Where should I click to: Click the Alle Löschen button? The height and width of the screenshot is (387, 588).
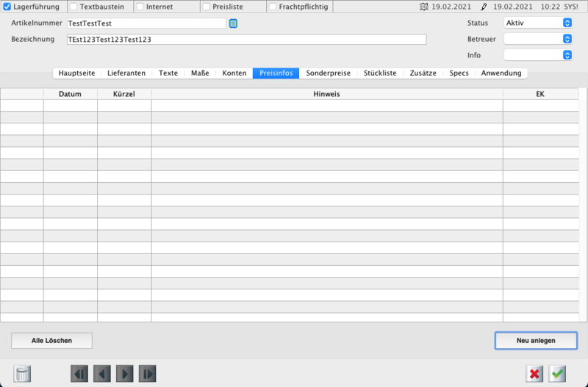pyautogui.click(x=51, y=341)
